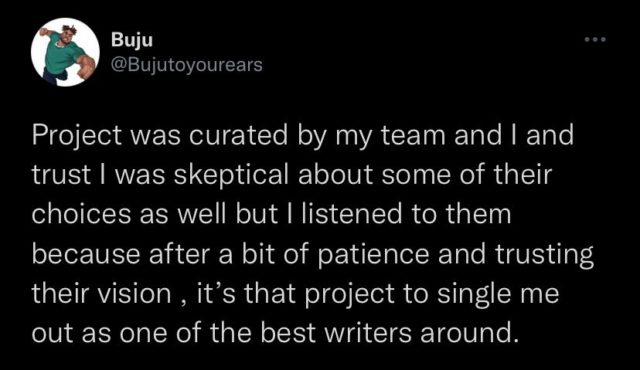
Task: Click the word "Project" starting the tweet
Action: [x=77, y=136]
